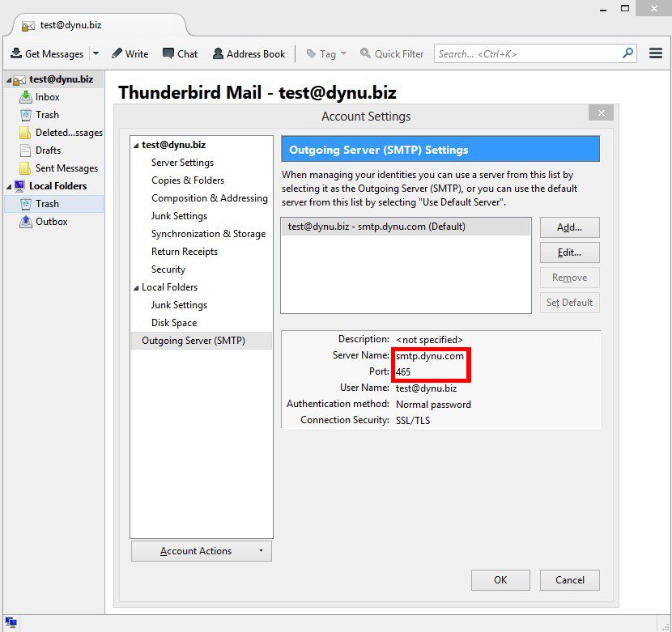Collapse Local Folders in folder pane
This screenshot has width=672, height=632.
[x=9, y=187]
